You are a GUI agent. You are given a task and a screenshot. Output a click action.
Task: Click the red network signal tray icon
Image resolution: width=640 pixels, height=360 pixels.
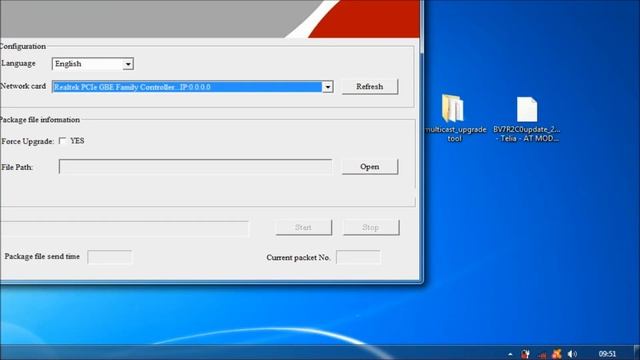pos(542,354)
